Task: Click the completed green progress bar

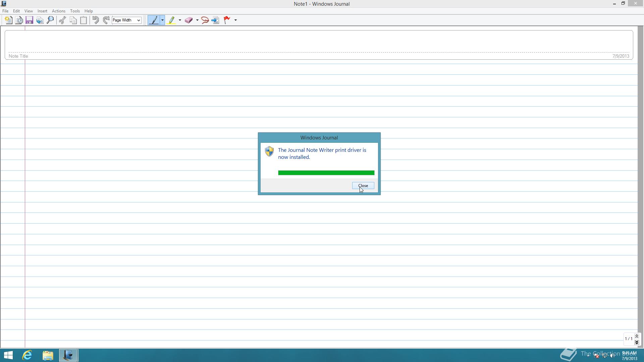Action: click(x=326, y=173)
